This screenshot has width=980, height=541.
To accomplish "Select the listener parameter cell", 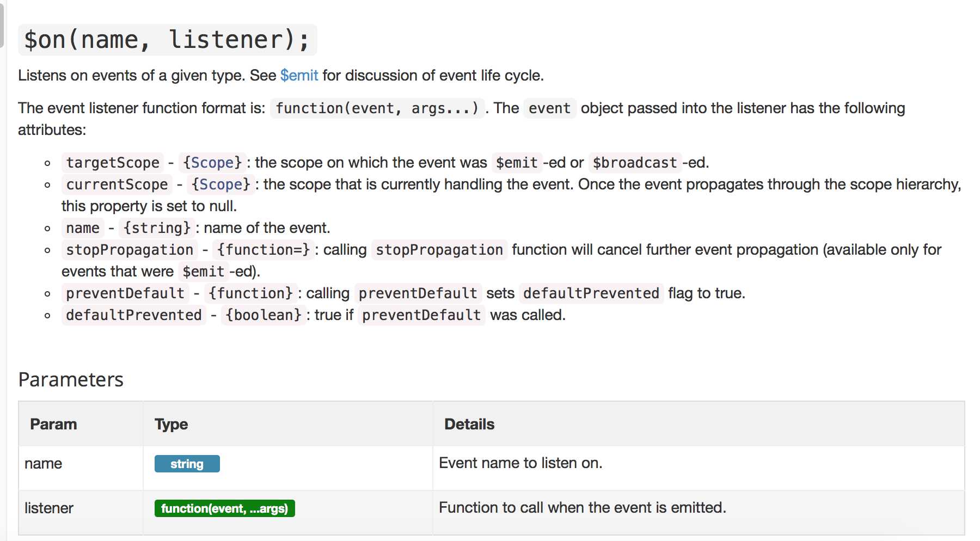I will tap(81, 508).
